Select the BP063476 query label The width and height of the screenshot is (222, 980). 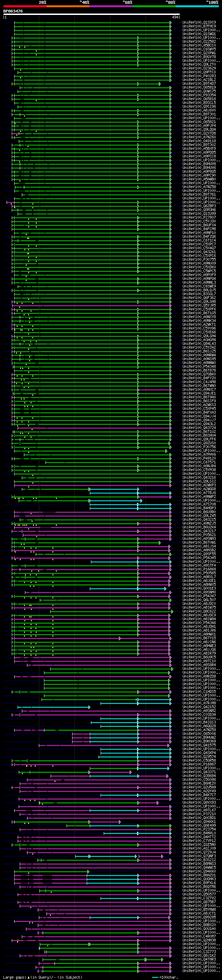click(13, 11)
